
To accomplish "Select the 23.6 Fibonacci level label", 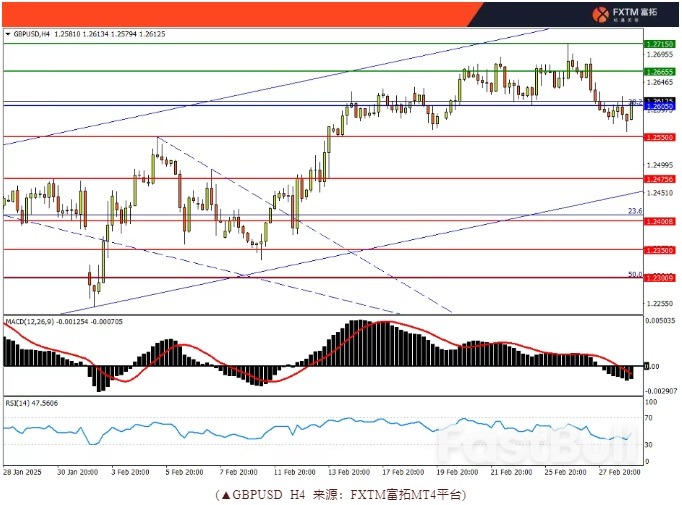I will pos(634,211).
